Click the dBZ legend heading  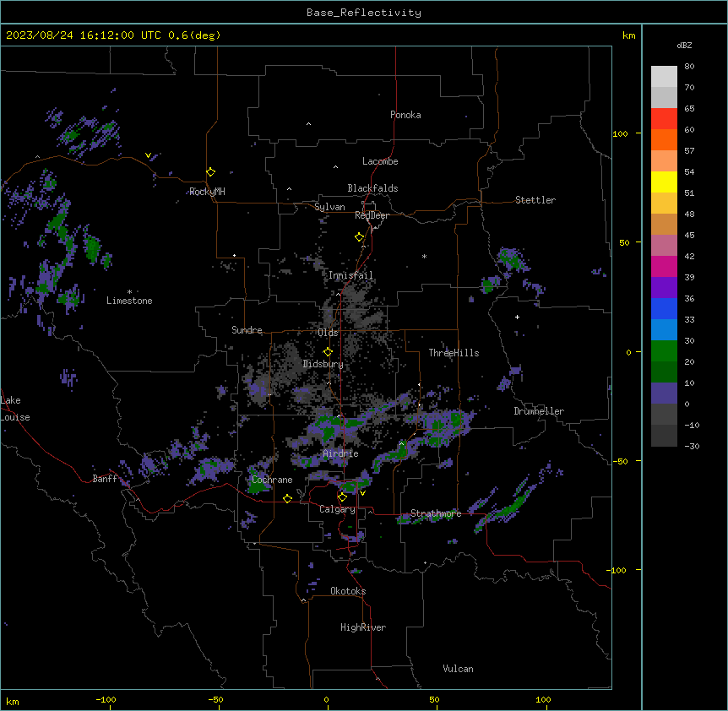(684, 46)
